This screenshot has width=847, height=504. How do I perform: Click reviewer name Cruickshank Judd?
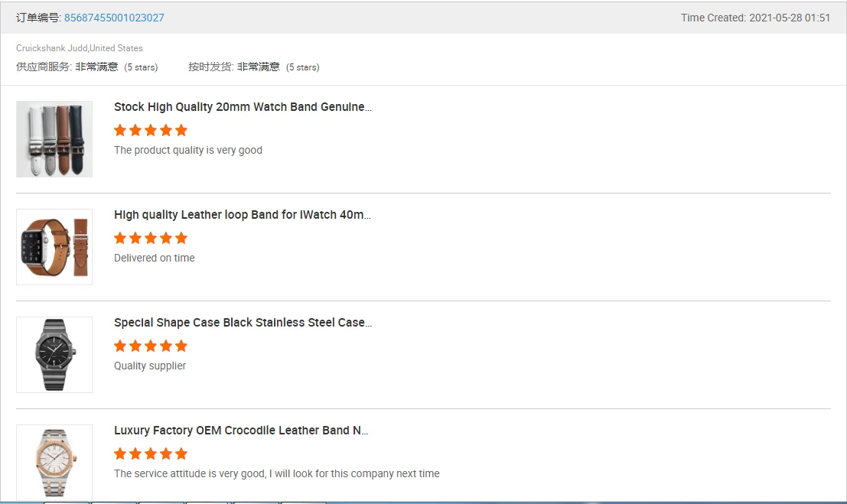[x=51, y=48]
